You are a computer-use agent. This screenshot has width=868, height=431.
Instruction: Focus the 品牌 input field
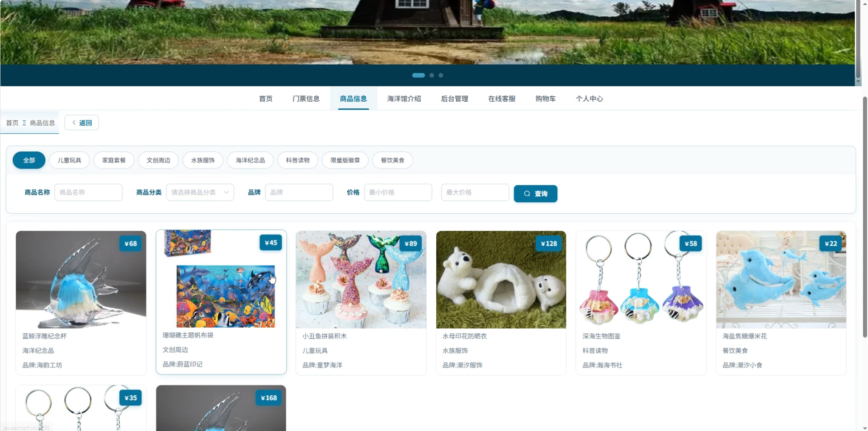(x=299, y=192)
